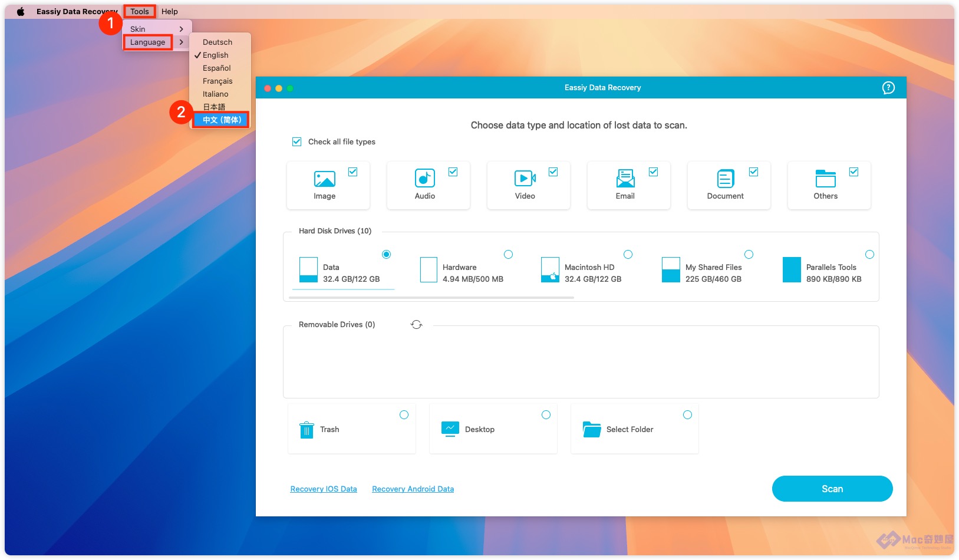The image size is (959, 560).
Task: Uncheck the Email file type checkbox
Action: click(654, 172)
